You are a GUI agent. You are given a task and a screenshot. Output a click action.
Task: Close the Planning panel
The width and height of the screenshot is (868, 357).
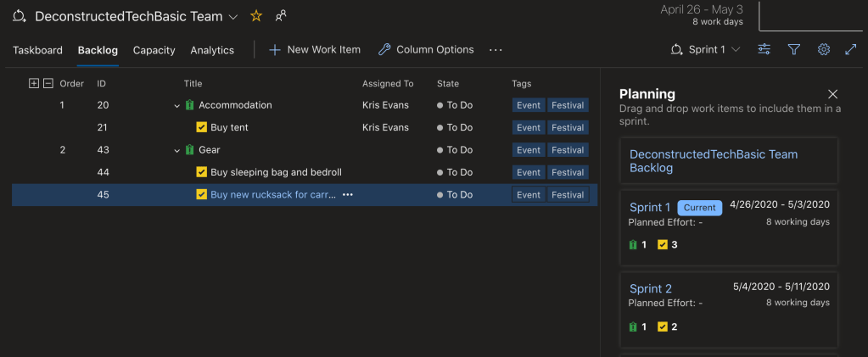(x=832, y=94)
